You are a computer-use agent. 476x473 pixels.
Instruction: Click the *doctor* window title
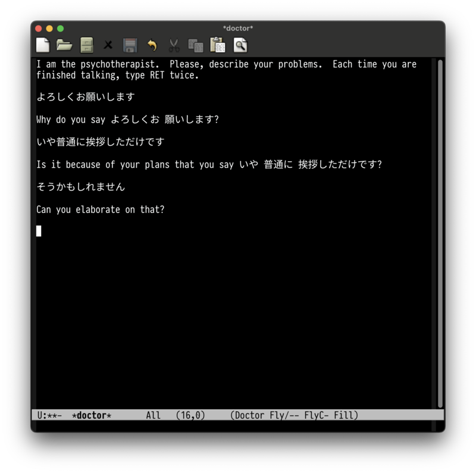pyautogui.click(x=238, y=28)
